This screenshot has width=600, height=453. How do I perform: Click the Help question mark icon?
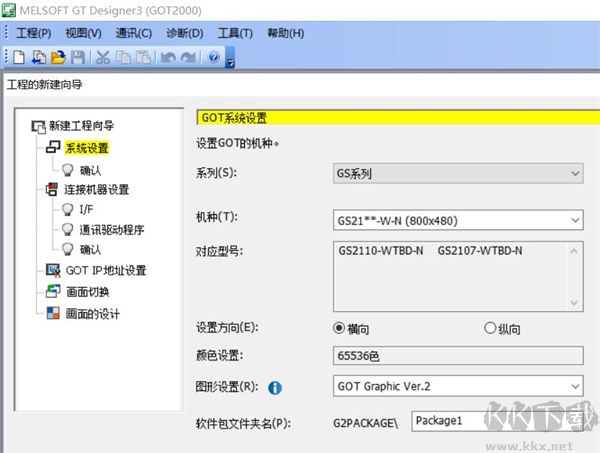214,57
